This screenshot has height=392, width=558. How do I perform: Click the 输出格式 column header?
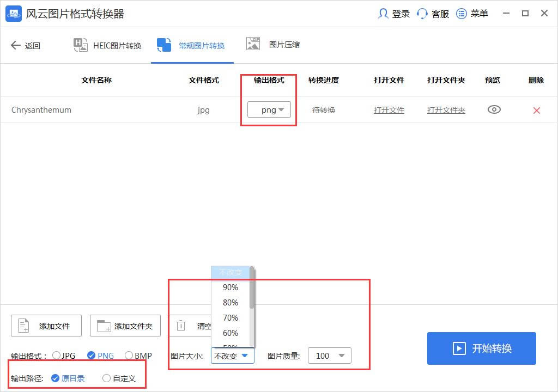tap(269, 80)
